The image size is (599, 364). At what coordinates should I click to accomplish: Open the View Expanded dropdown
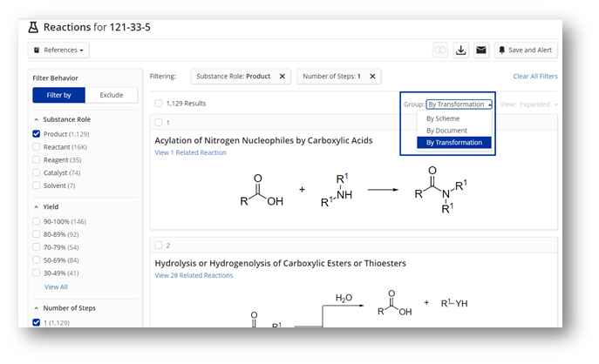tap(538, 104)
